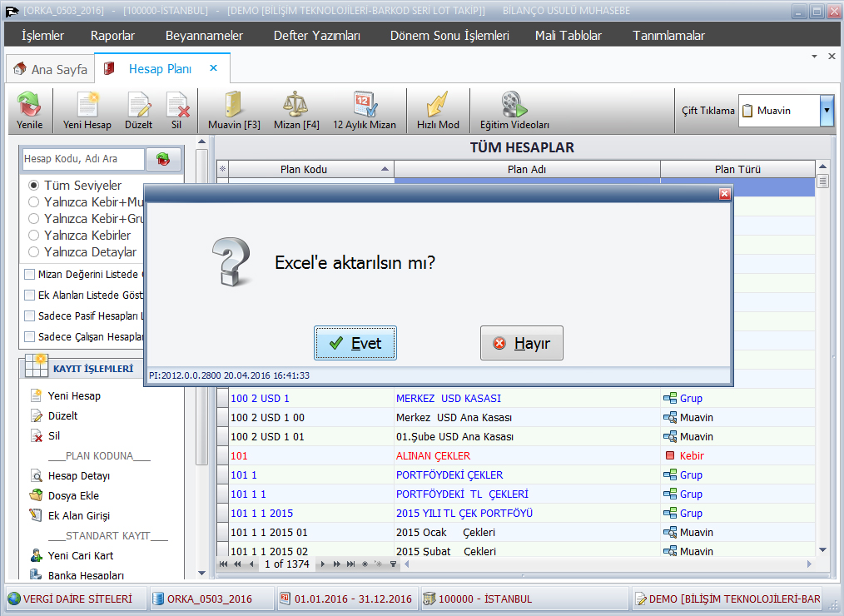
Task: Click the left panel scroll up arrow
Action: coord(202,142)
